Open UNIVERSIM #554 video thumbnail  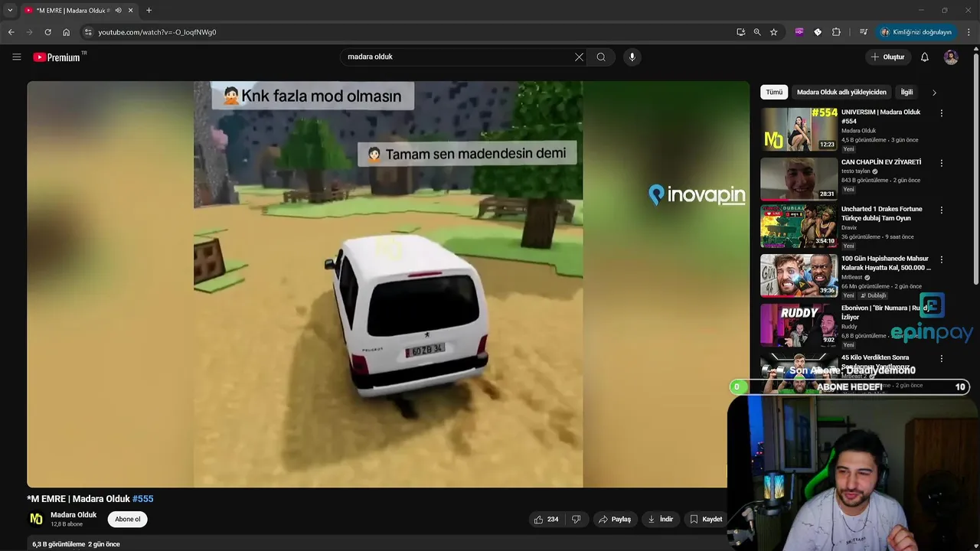tap(799, 129)
